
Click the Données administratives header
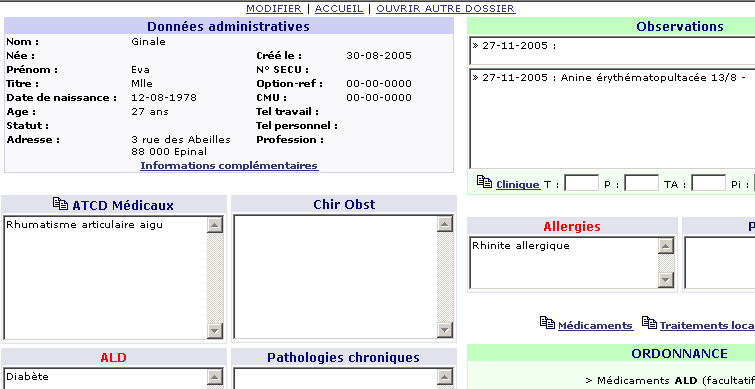pyautogui.click(x=228, y=26)
